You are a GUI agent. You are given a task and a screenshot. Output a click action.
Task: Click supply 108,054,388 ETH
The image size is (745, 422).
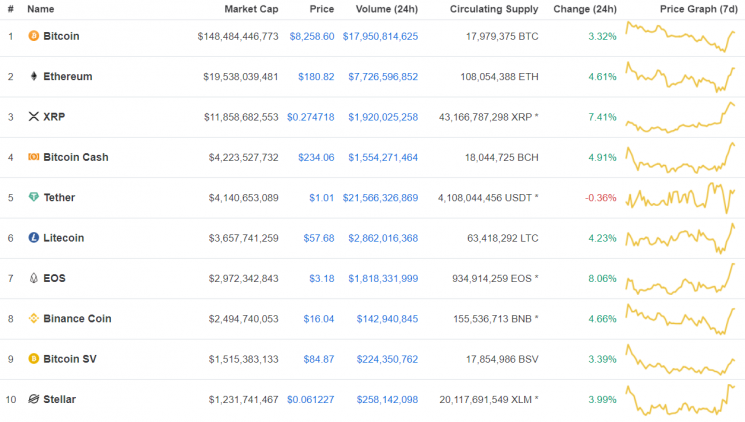pos(499,77)
